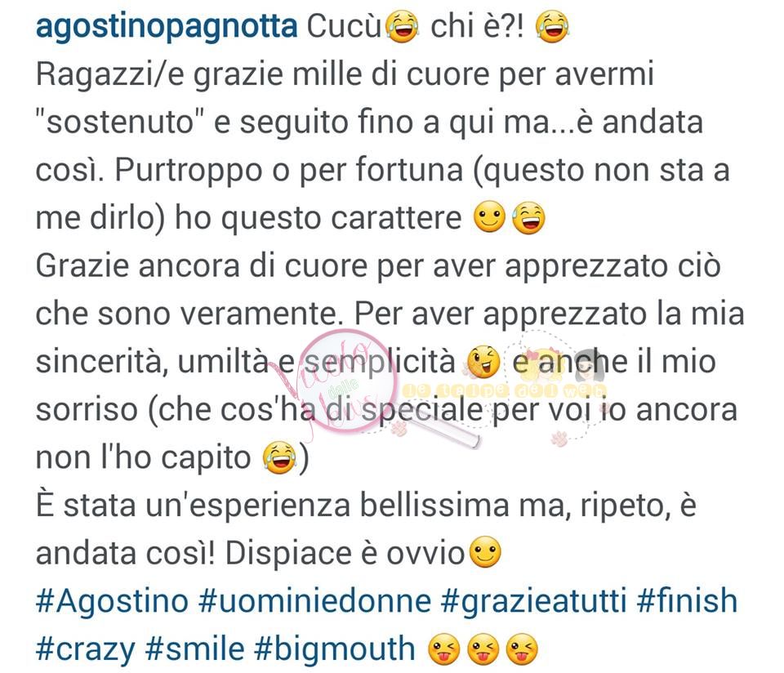Open the agostinopagnotta profile link
Image resolution: width=784 pixels, height=673 pixels.
(167, 28)
